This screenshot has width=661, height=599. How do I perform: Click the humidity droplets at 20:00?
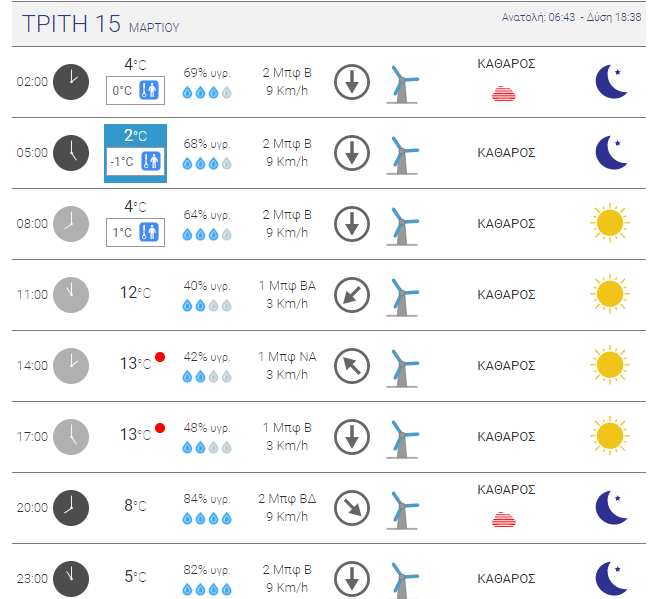[207, 519]
